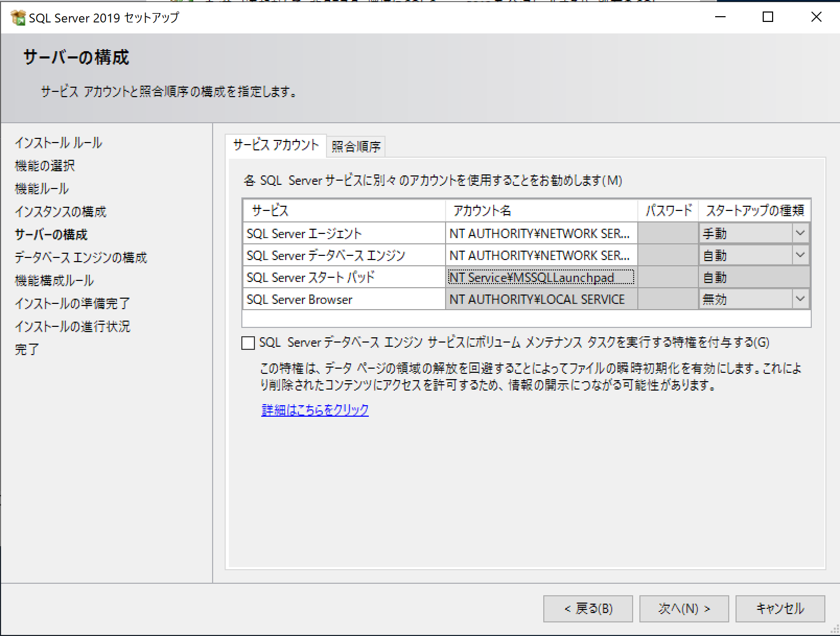Click NT Service¥MSSQLLaunchpad account cell
Screen dimensions: 840x636
(541, 277)
